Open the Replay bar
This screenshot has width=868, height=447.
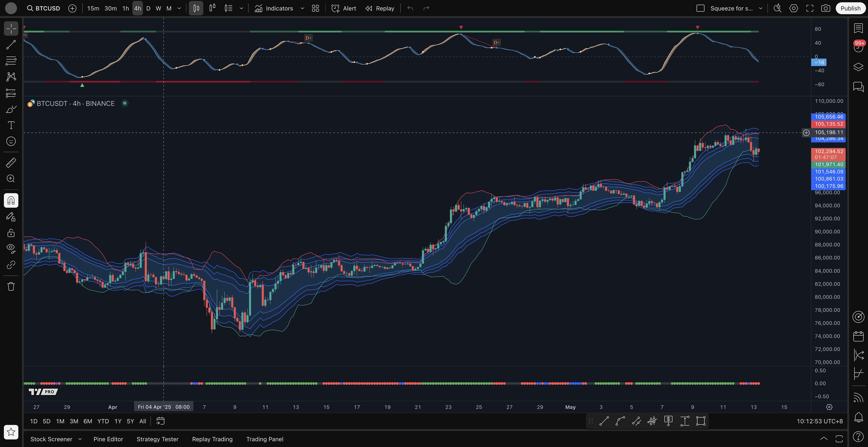click(380, 8)
